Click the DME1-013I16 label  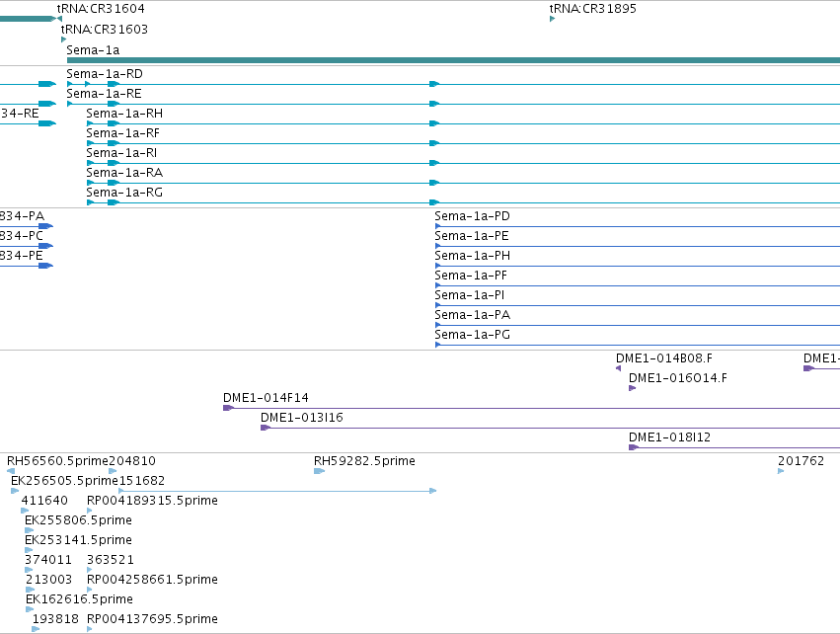(302, 418)
